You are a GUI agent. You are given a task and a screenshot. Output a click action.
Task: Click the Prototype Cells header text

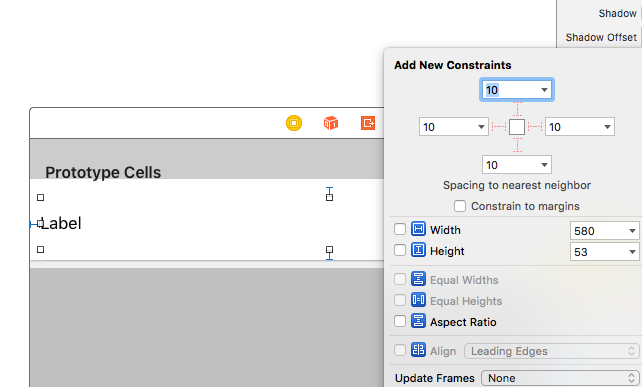click(x=103, y=172)
